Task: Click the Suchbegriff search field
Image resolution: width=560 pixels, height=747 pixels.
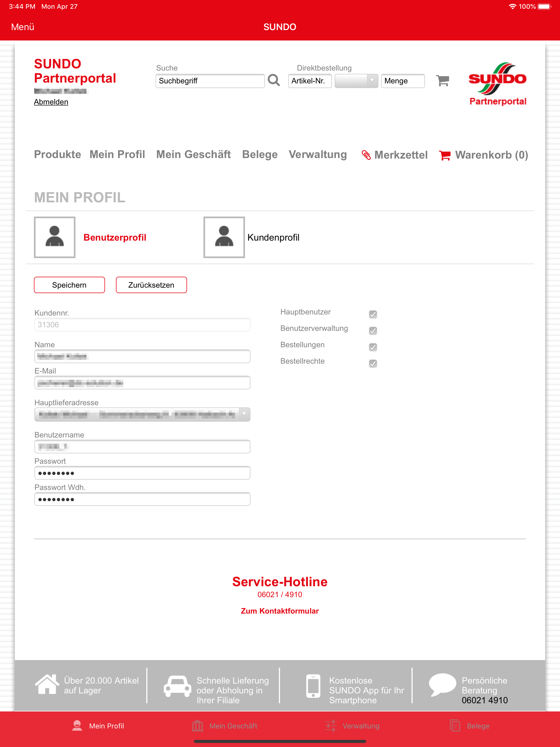Action: pyautogui.click(x=210, y=81)
